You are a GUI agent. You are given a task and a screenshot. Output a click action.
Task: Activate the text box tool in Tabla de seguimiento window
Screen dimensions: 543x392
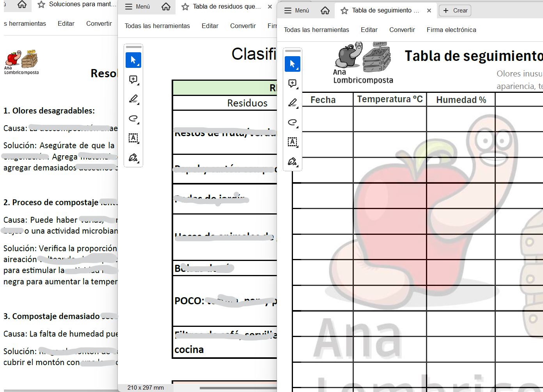pyautogui.click(x=293, y=142)
